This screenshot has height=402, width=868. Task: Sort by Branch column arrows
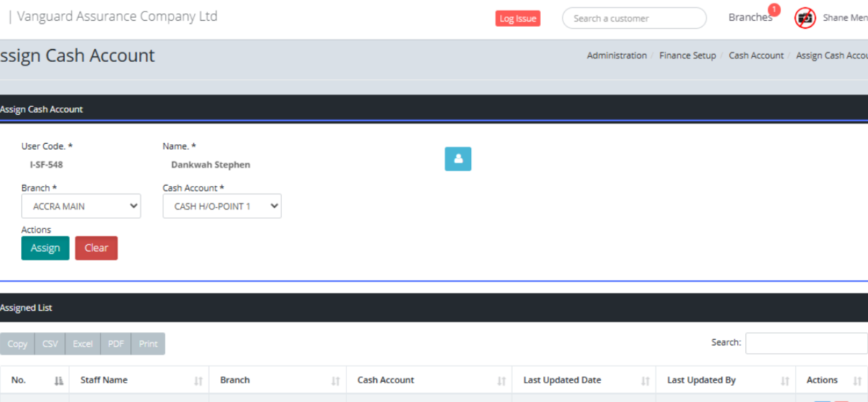click(x=336, y=380)
